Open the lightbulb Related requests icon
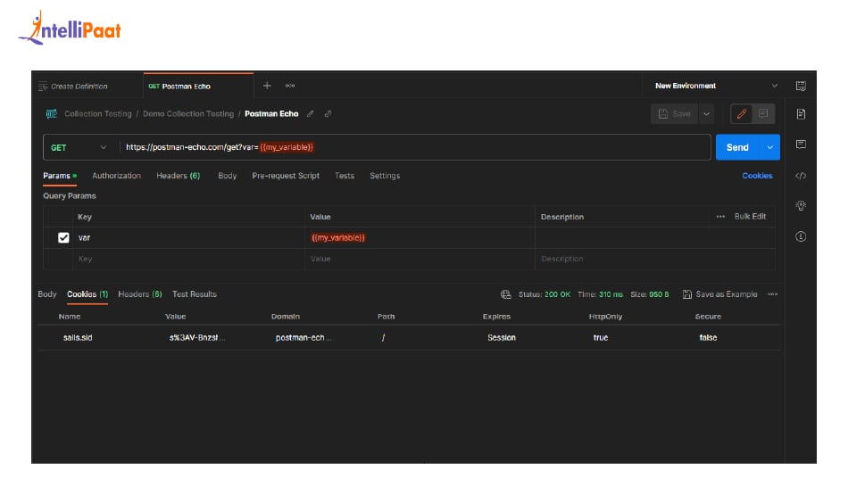 tap(801, 206)
